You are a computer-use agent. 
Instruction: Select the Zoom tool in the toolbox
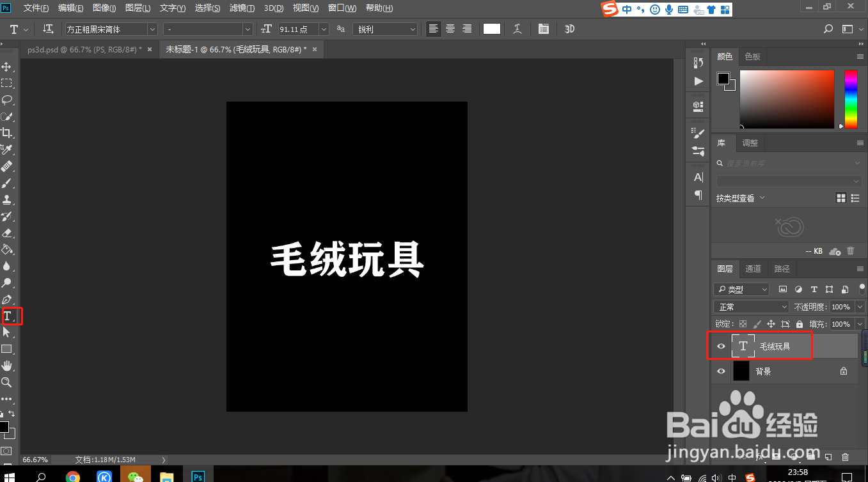pos(8,382)
